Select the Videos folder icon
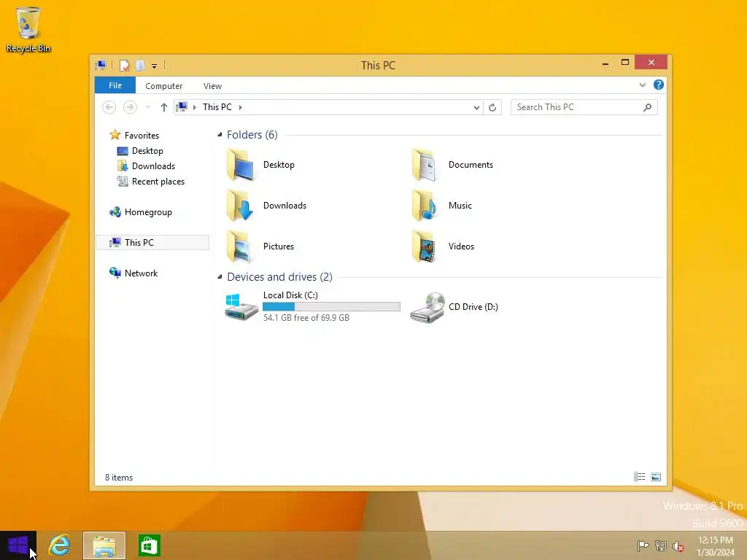The image size is (747, 560). click(x=425, y=246)
